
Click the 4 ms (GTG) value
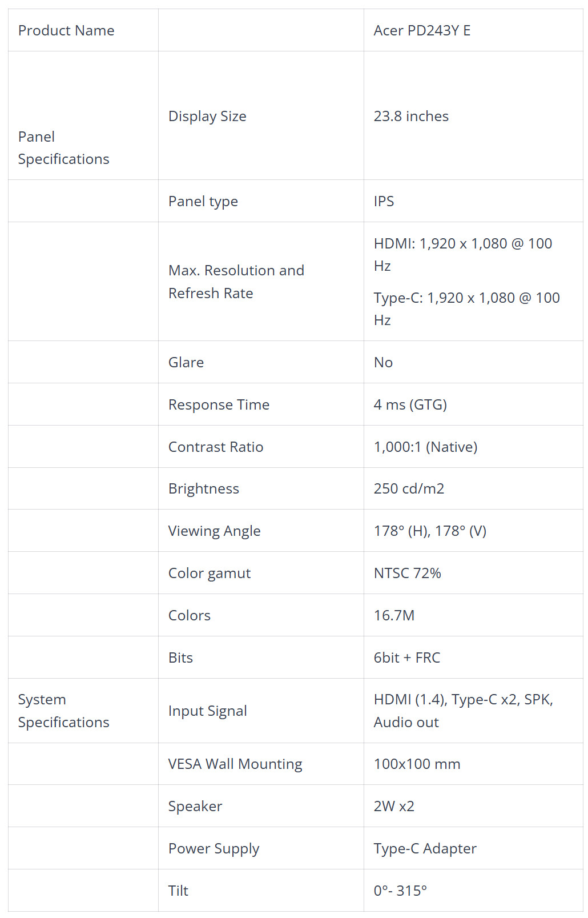point(410,404)
